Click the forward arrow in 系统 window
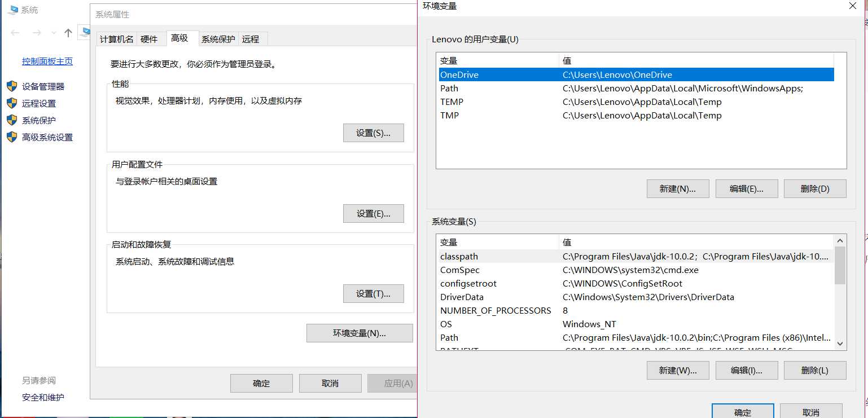This screenshot has height=418, width=868. click(x=37, y=33)
